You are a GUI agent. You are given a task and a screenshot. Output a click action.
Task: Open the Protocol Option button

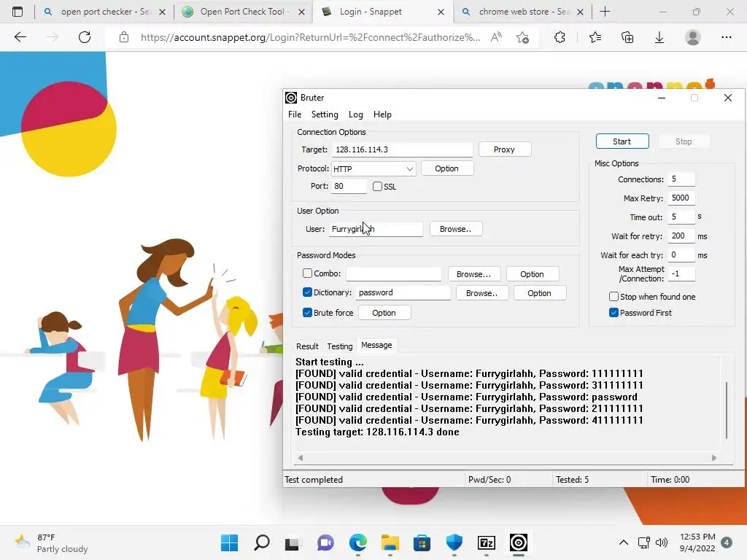tap(447, 168)
